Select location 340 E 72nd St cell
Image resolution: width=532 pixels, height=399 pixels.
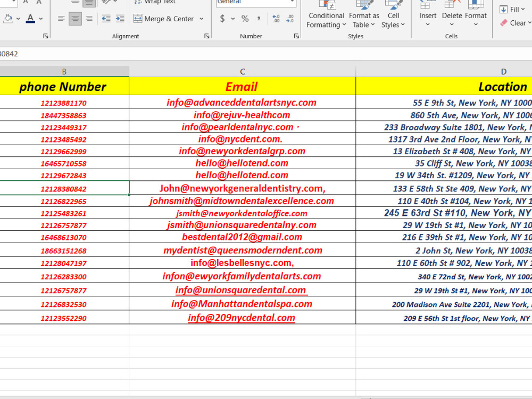[444, 277]
